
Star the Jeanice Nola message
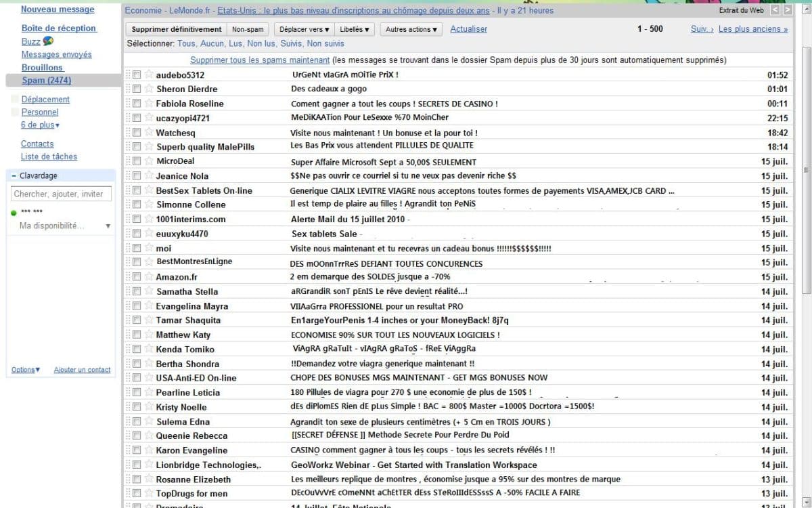pos(149,175)
